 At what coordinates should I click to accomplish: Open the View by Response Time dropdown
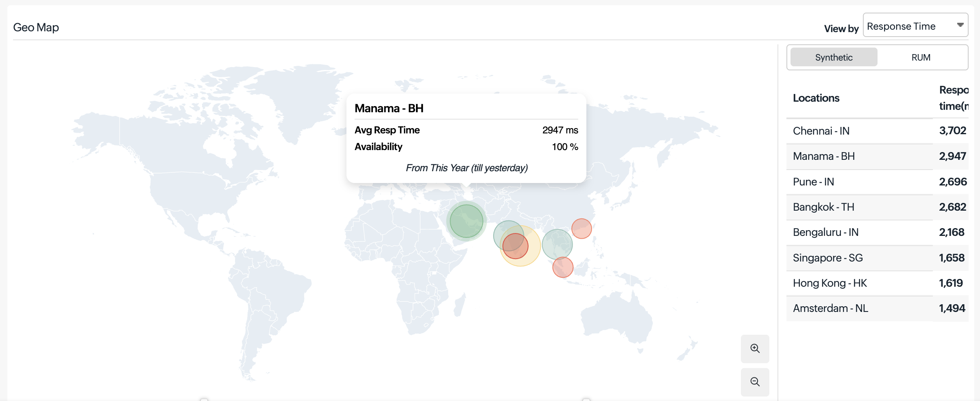click(915, 26)
